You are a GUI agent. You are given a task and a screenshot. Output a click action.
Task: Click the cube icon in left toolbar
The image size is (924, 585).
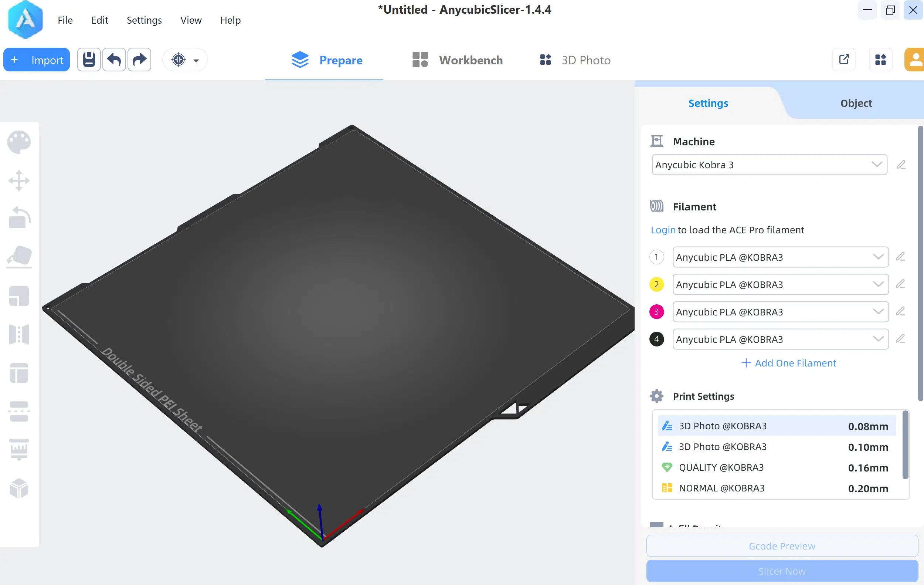point(19,488)
